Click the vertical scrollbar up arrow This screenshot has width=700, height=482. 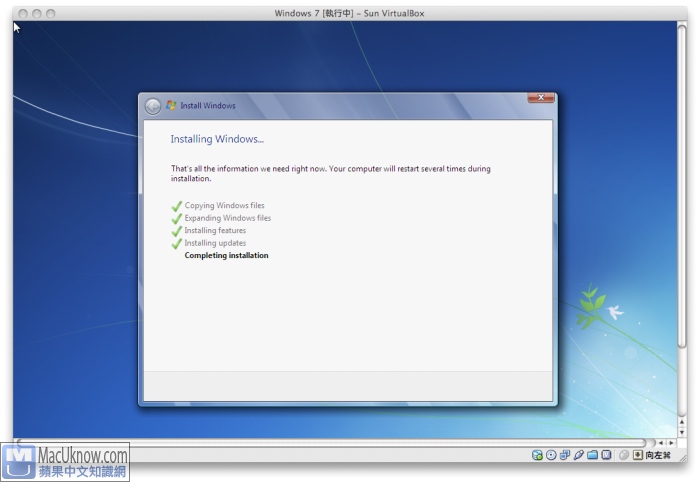click(x=682, y=422)
